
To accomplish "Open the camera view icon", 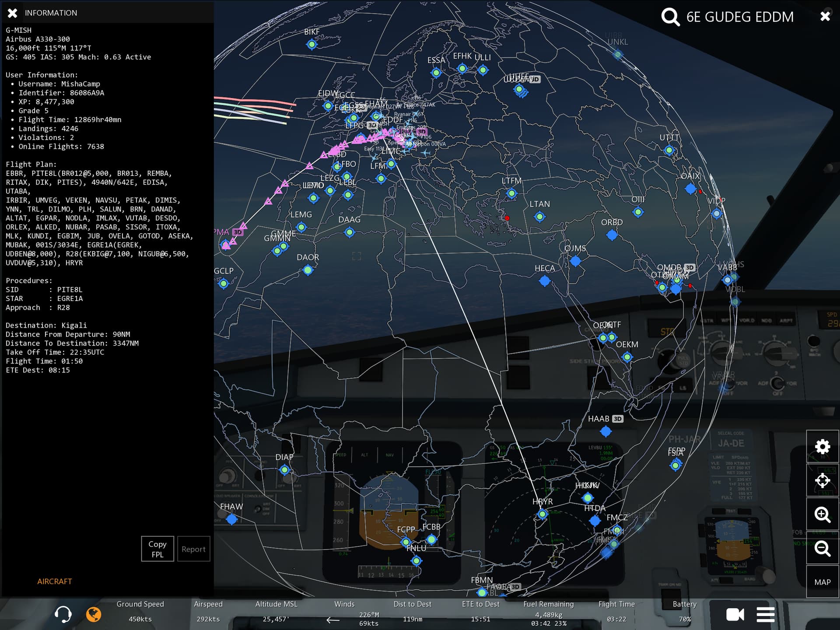I will click(735, 614).
